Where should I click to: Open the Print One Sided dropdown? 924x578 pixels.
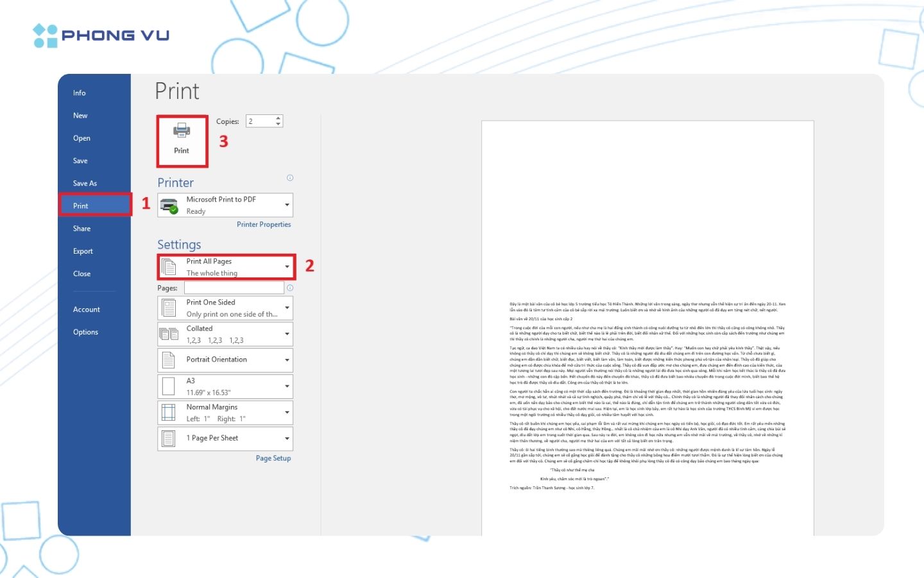pyautogui.click(x=287, y=308)
